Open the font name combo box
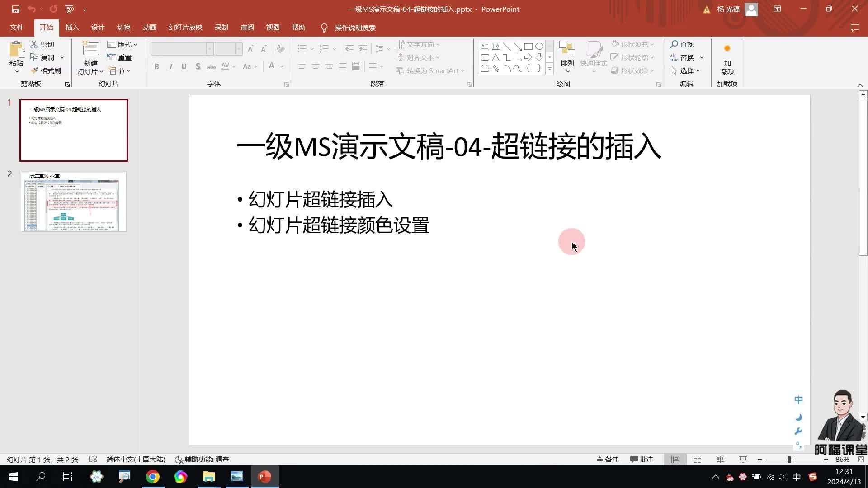The image size is (868, 488). click(182, 48)
